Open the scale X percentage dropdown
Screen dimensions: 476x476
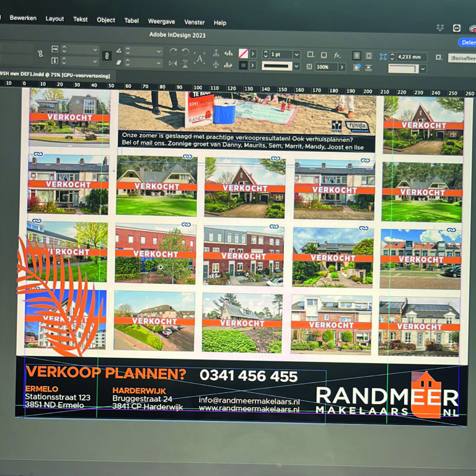click(95, 50)
